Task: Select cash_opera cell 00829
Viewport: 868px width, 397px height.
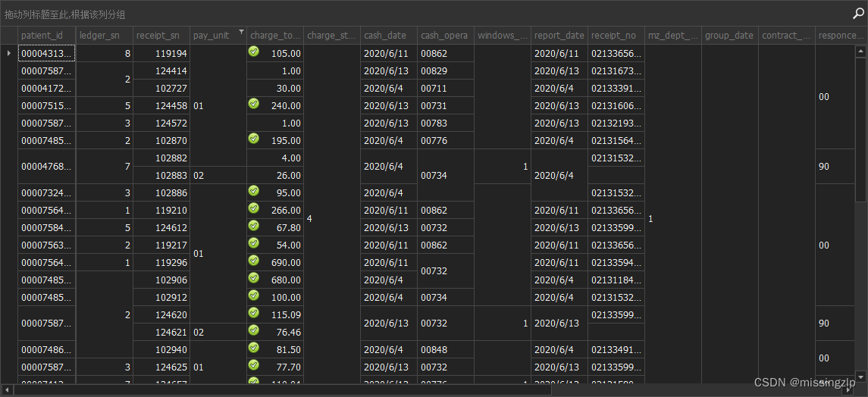Action: point(446,70)
